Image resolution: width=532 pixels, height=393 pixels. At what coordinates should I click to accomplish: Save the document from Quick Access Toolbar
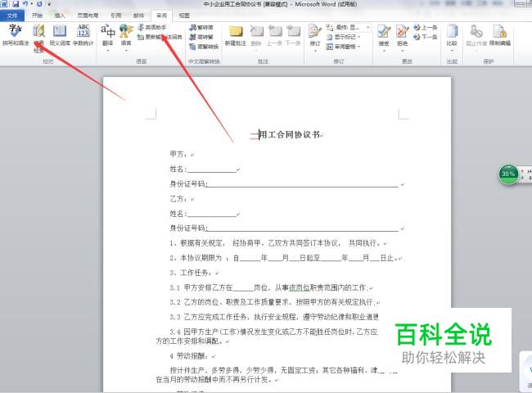click(16, 4)
